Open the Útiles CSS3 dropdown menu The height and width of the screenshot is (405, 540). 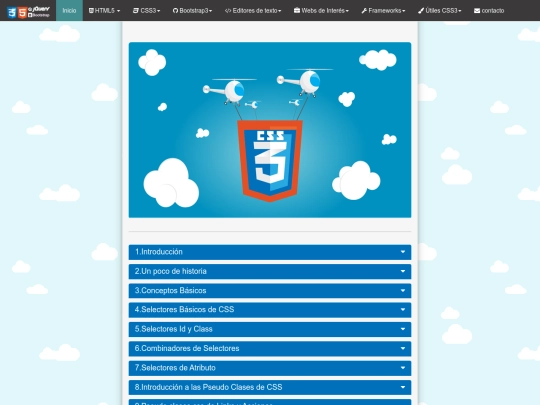click(439, 11)
